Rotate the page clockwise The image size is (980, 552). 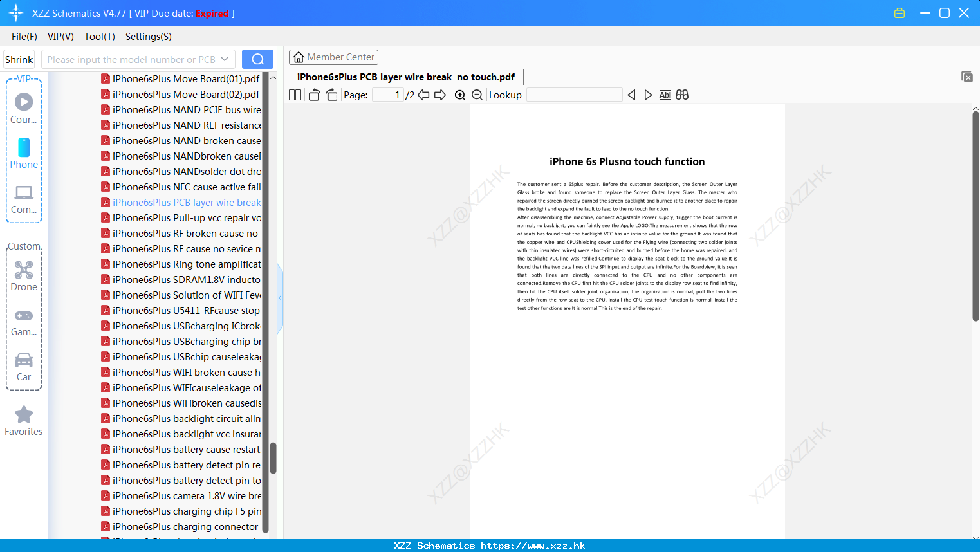[x=331, y=95]
